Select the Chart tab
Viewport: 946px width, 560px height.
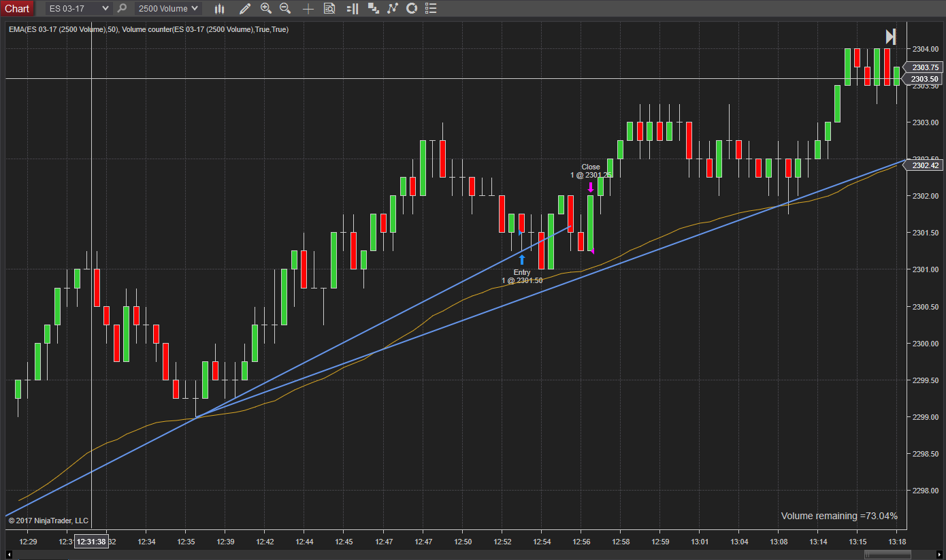(x=17, y=8)
